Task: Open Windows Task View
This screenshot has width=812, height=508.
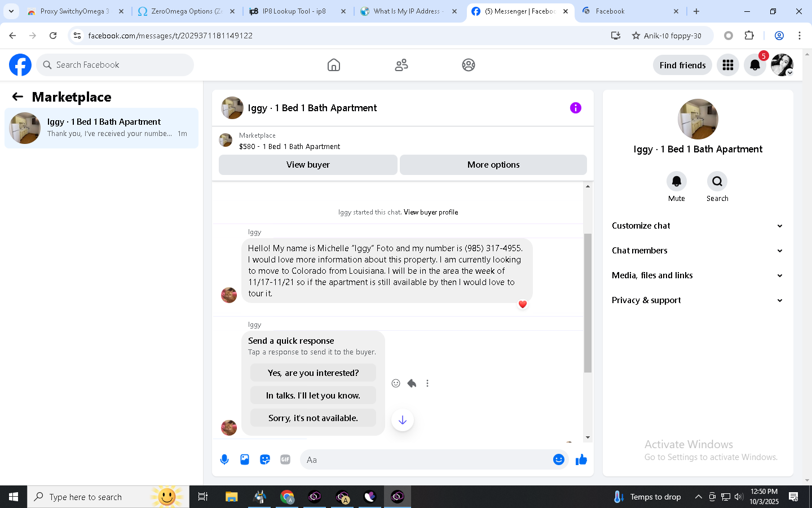Action: 203,497
